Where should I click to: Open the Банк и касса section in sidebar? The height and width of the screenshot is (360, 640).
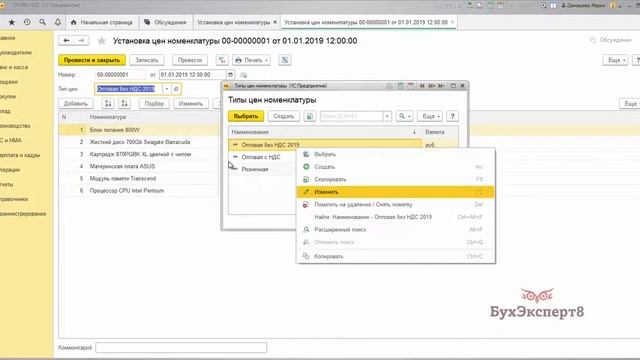click(x=14, y=67)
